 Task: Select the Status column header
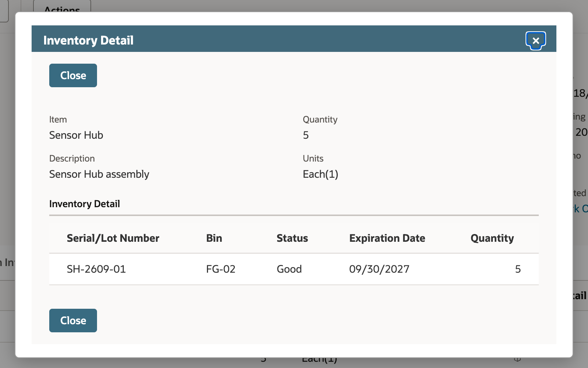[292, 238]
